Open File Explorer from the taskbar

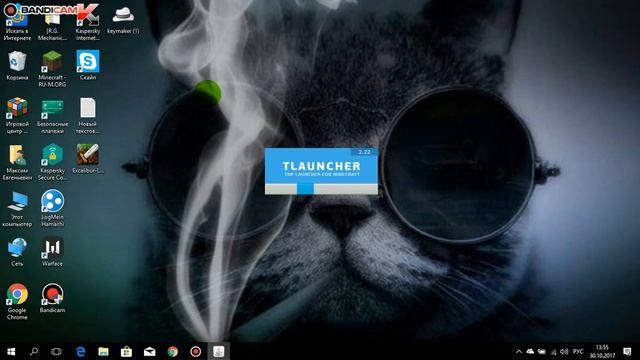103,351
